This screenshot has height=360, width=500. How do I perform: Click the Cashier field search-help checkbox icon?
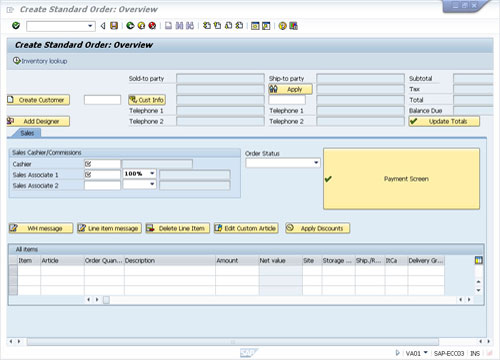pos(88,164)
